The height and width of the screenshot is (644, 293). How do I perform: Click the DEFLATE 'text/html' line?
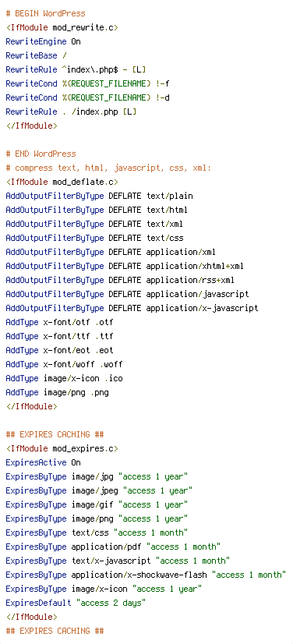coord(97,210)
